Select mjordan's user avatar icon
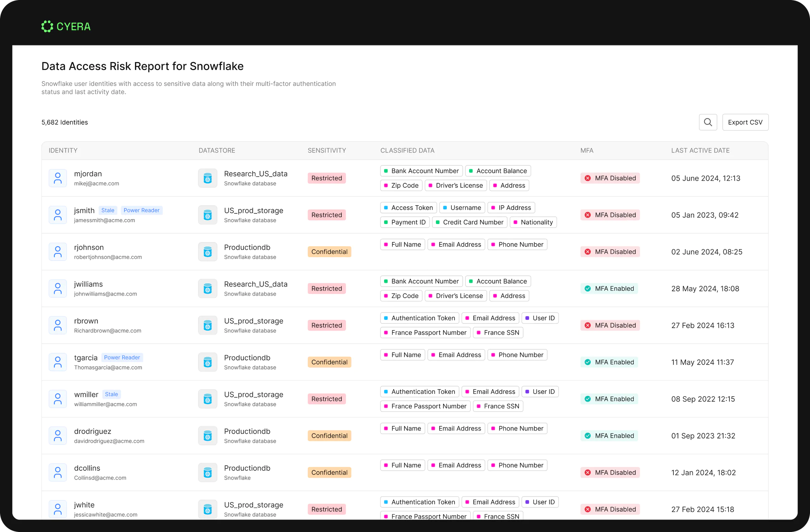 click(x=58, y=178)
